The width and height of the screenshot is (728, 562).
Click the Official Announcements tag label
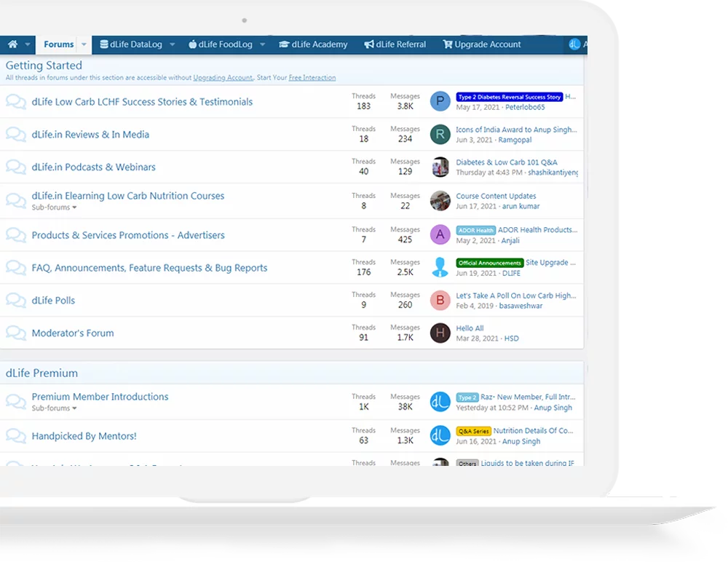490,263
